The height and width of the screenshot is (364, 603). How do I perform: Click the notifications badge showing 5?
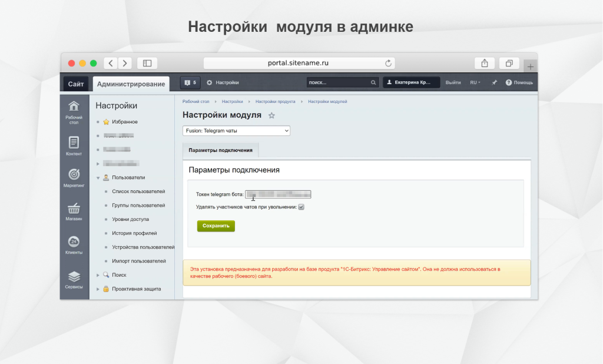tap(190, 82)
